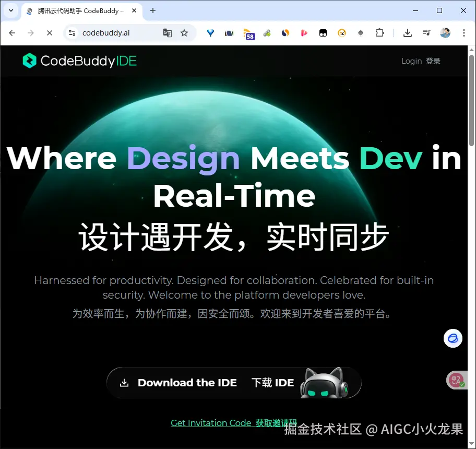Open the pink play-shaped extension

coord(304,33)
